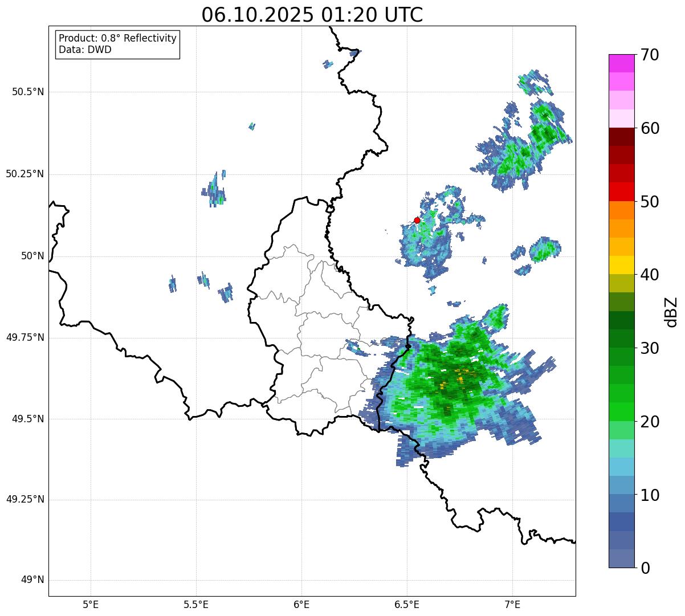Click the 49°N latitude label
This screenshot has height=616, width=685.
[x=32, y=580]
